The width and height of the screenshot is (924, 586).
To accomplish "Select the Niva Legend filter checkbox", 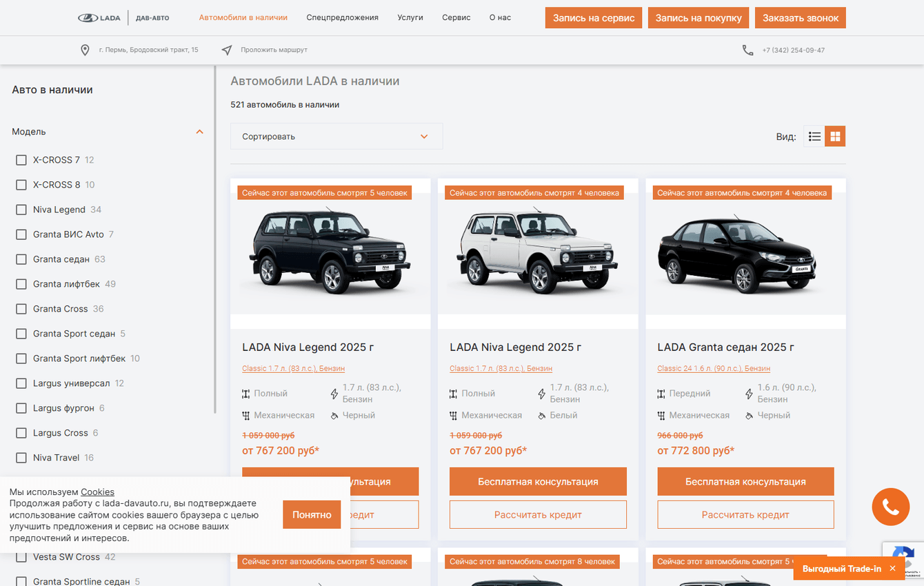I will coord(21,210).
